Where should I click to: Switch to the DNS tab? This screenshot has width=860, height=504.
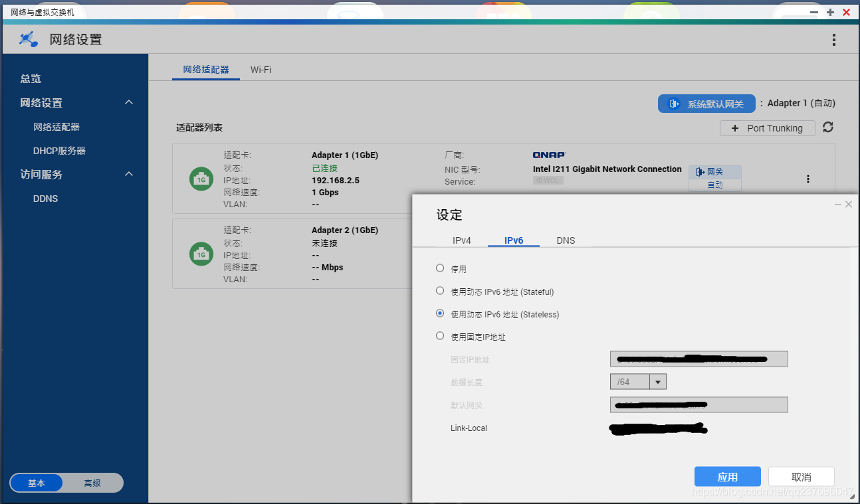pos(566,240)
